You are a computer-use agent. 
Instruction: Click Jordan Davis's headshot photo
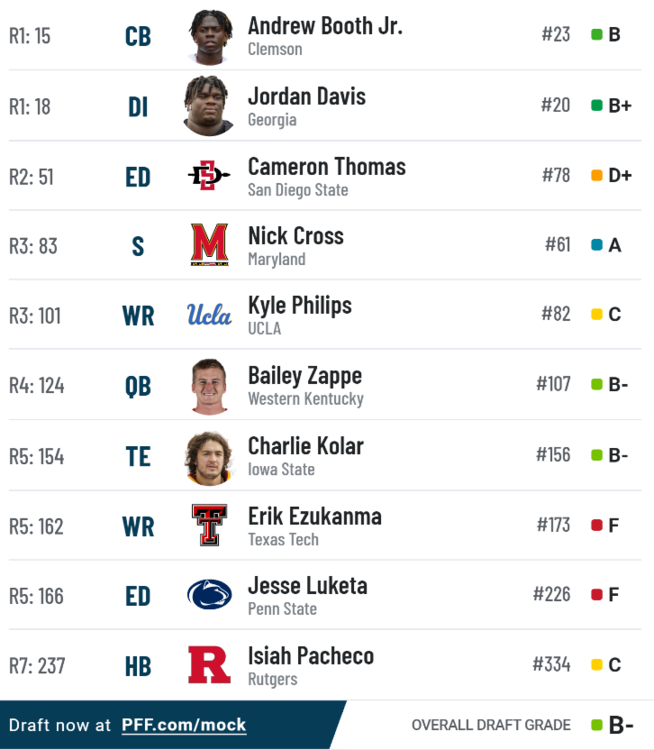209,105
